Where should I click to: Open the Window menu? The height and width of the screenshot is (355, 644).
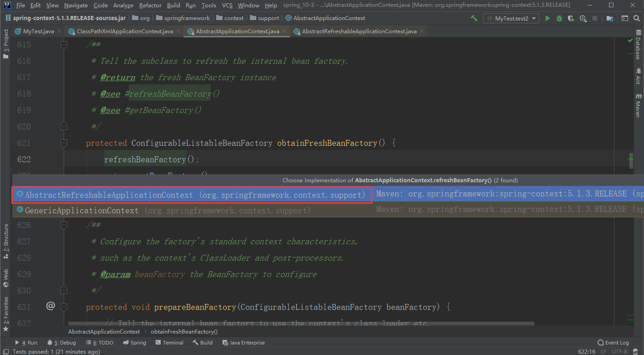point(248,5)
